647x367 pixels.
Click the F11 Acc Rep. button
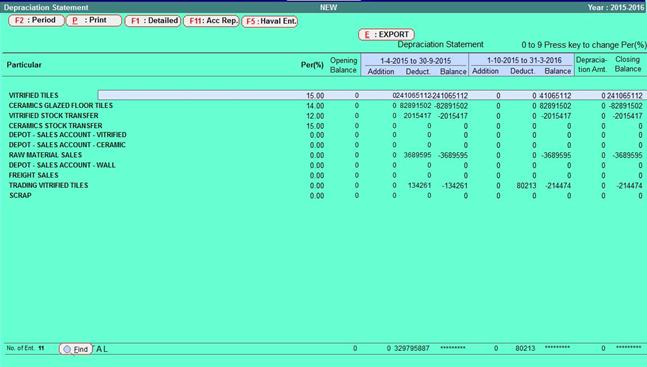[211, 21]
